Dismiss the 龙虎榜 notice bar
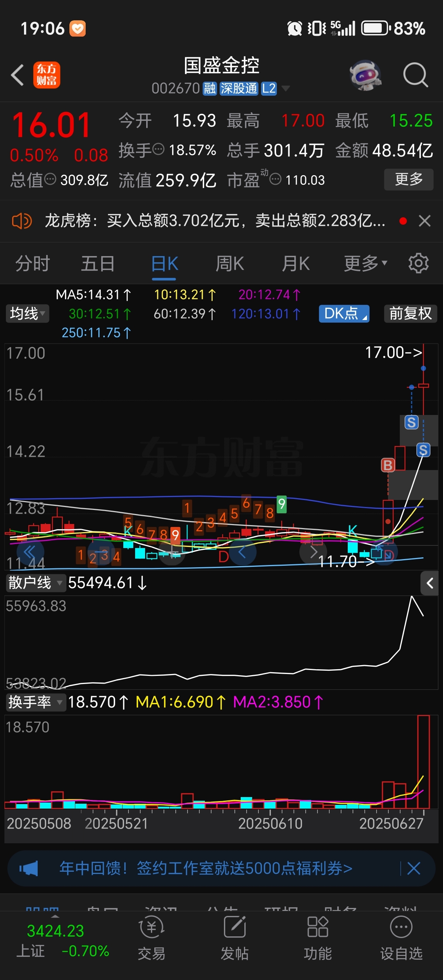The height and width of the screenshot is (980, 443). pos(425,221)
